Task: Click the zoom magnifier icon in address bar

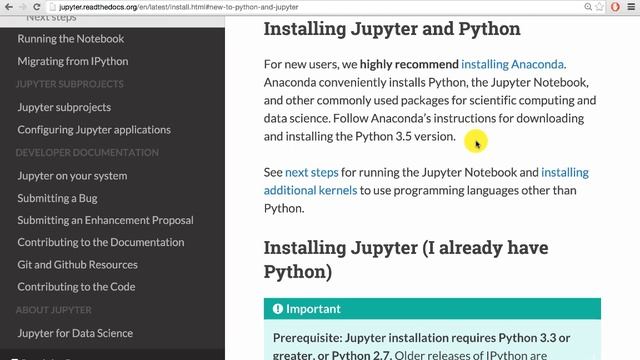Action: click(588, 7)
